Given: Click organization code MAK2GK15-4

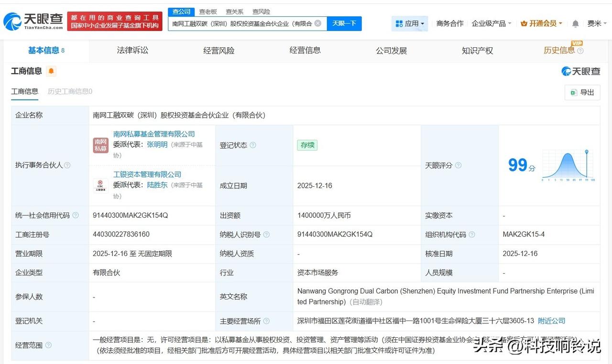Looking at the screenshot, I should pyautogui.click(x=524, y=235).
